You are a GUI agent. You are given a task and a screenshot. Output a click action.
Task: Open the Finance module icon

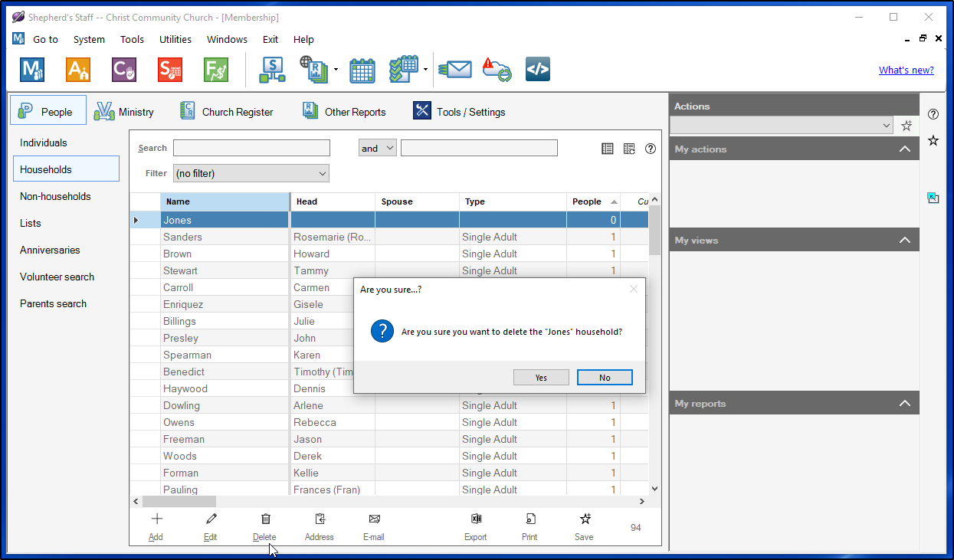pos(216,70)
